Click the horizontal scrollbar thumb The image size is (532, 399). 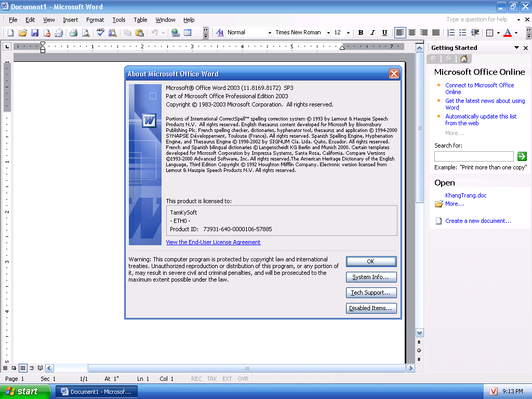[x=247, y=368]
